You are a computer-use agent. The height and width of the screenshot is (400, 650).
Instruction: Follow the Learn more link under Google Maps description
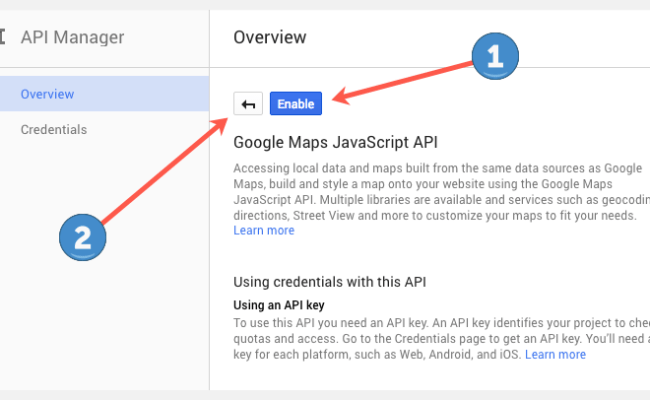point(264,230)
